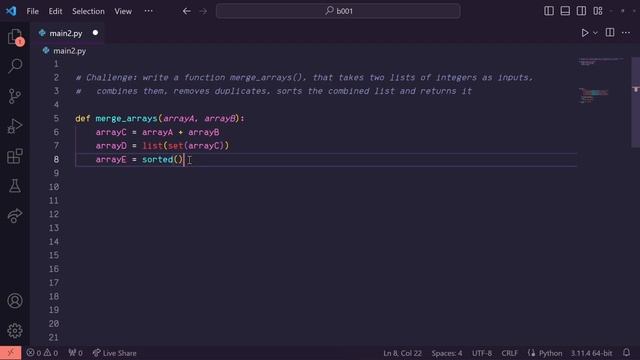Image resolution: width=640 pixels, height=360 pixels.
Task: Split the editor to the right
Action: [610, 33]
